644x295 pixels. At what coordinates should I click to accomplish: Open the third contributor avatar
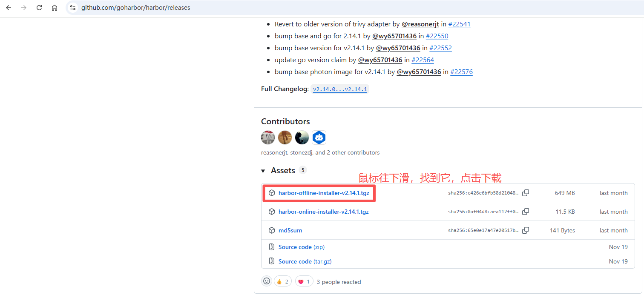point(302,137)
